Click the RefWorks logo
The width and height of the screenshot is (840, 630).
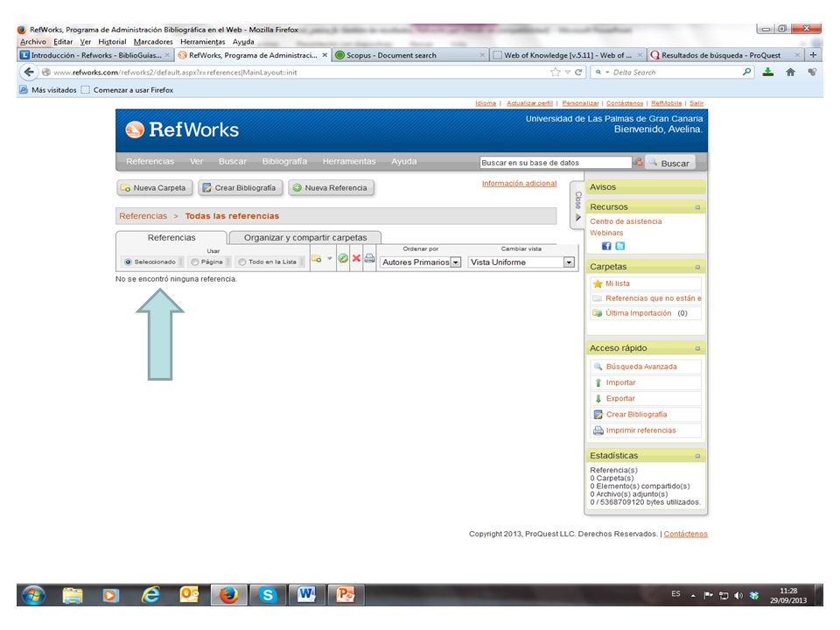[x=182, y=129]
